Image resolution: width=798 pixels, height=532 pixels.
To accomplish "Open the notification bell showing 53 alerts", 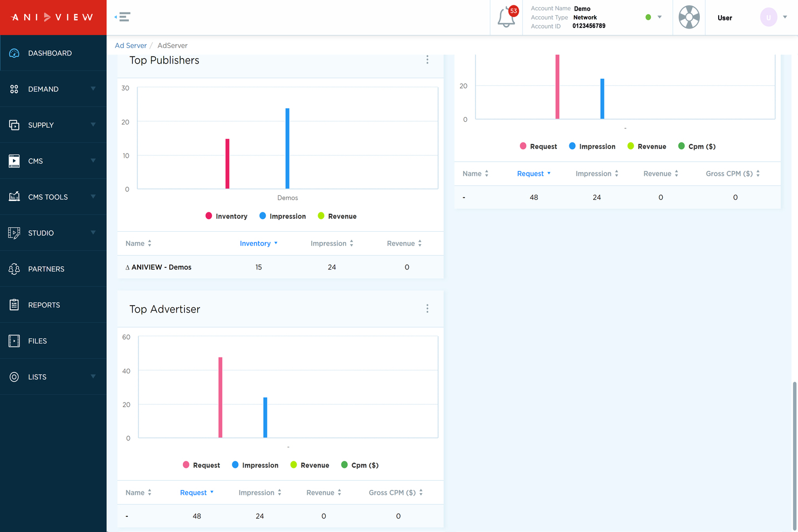I will point(506,17).
